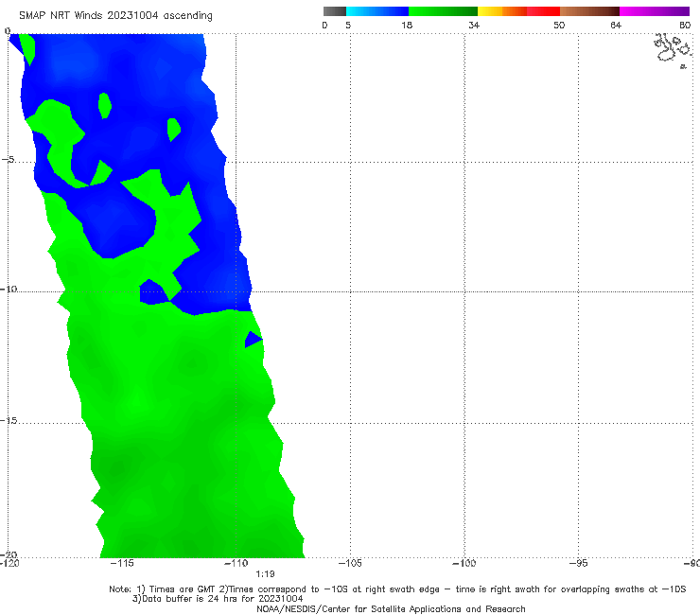700x615 pixels.
Task: Click the swath time label '1:19'
Action: point(265,574)
